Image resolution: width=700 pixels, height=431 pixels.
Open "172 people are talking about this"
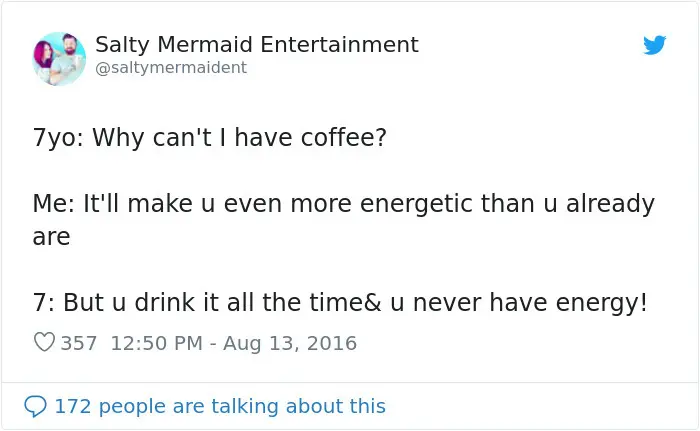(219, 406)
